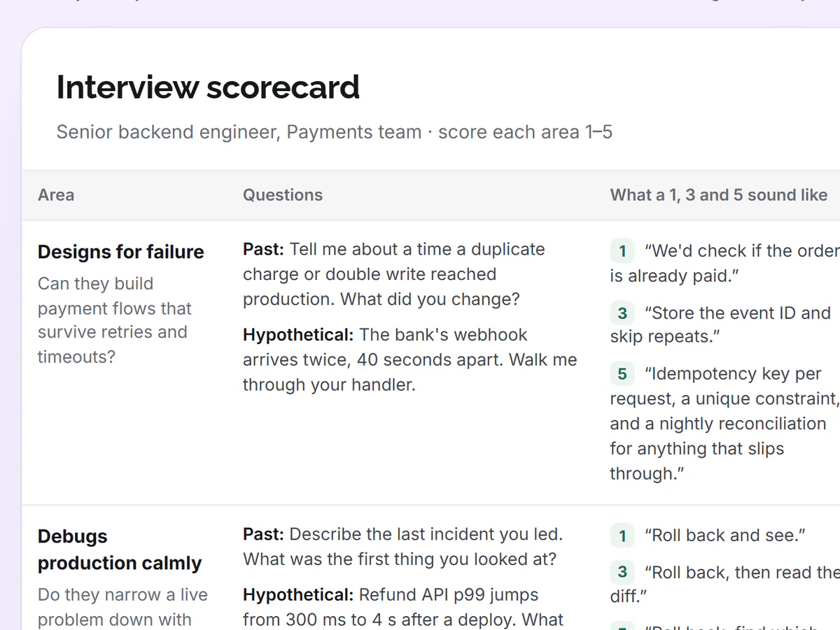Click the duplicate charge "Past:" question
This screenshot has height=630, width=840.
click(394, 274)
